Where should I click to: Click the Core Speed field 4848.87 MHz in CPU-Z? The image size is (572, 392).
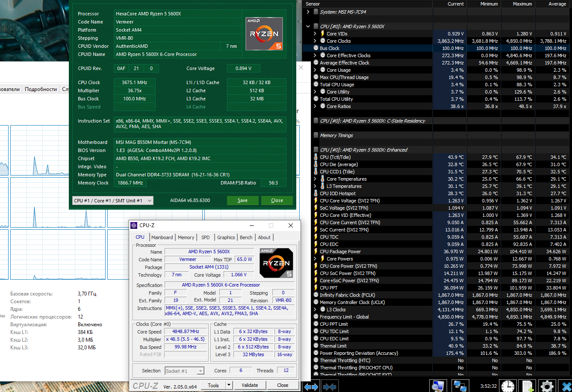[186, 332]
